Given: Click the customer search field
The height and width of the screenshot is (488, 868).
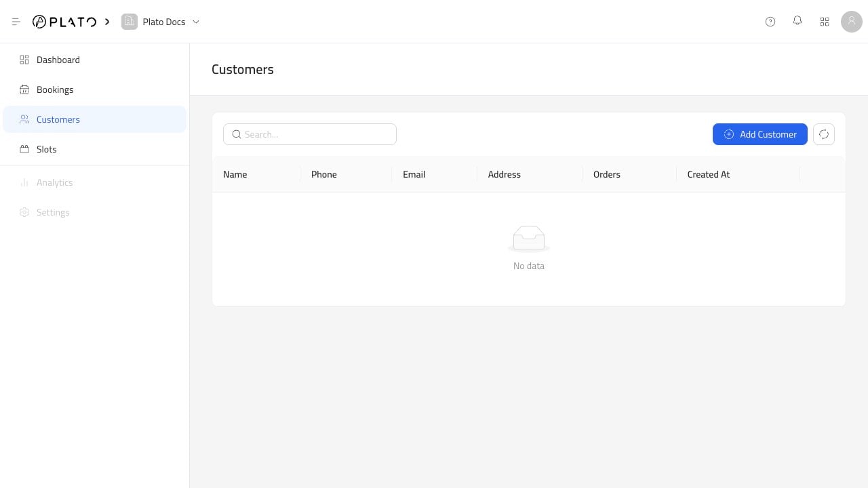Looking at the screenshot, I should coord(310,134).
